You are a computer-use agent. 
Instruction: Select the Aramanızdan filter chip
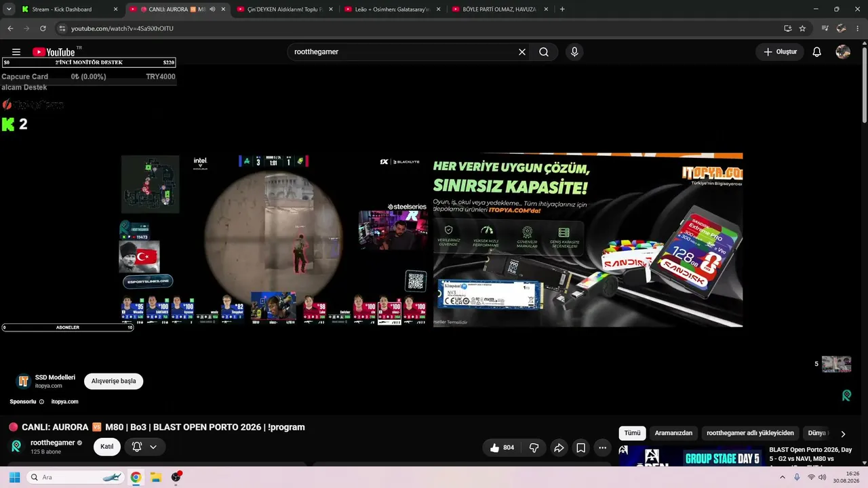click(673, 433)
